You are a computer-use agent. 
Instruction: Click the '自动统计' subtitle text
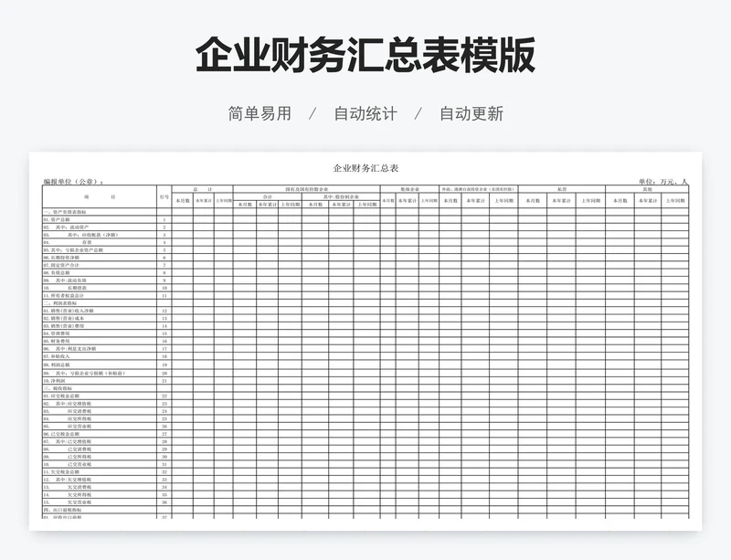pyautogui.click(x=365, y=114)
